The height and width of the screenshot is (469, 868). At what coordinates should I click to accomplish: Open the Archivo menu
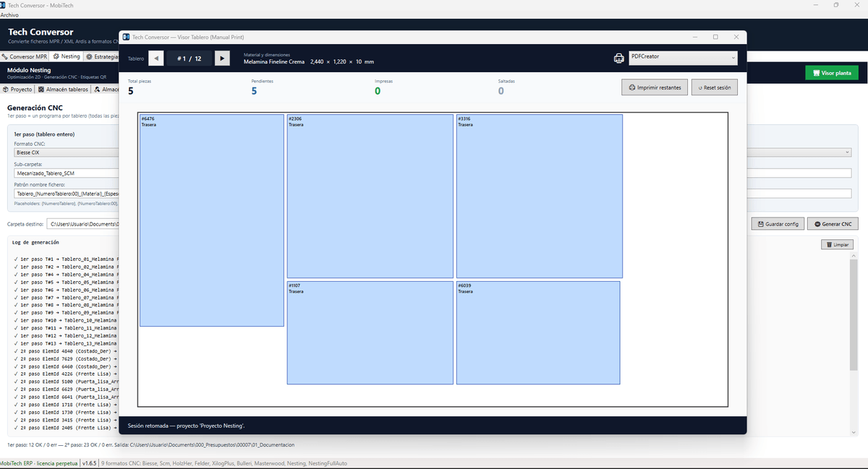click(x=9, y=14)
